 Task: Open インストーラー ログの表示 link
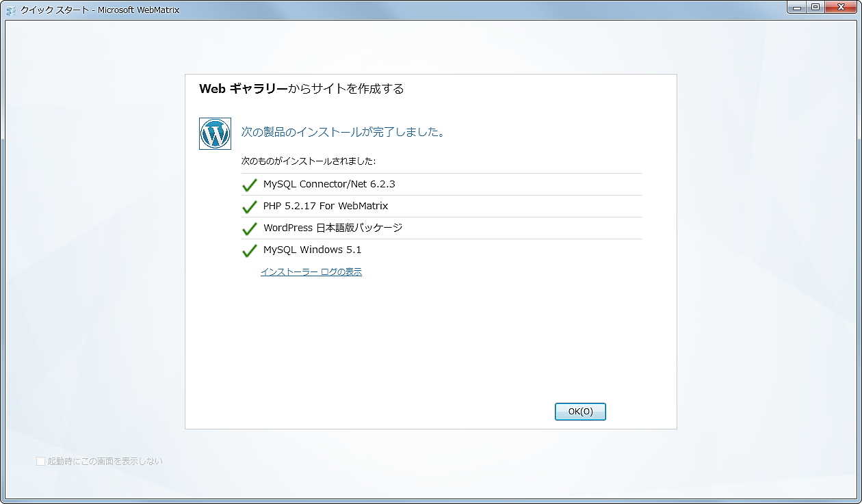[311, 271]
